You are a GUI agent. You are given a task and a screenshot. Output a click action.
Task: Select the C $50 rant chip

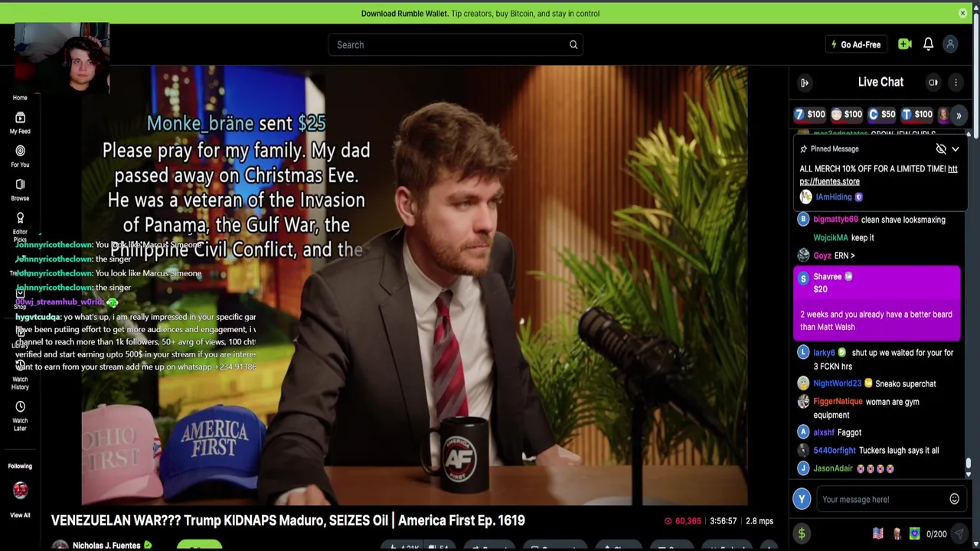tap(881, 115)
